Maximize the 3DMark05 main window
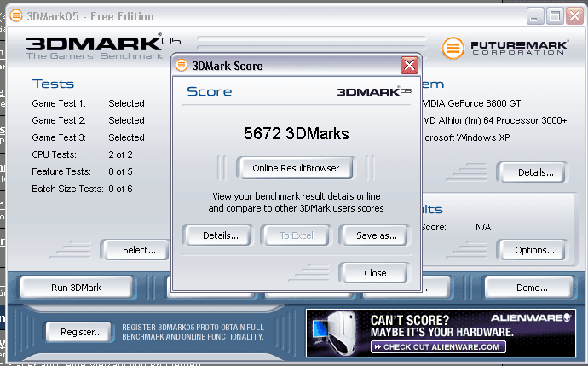This screenshot has width=588, height=366. [x=555, y=16]
